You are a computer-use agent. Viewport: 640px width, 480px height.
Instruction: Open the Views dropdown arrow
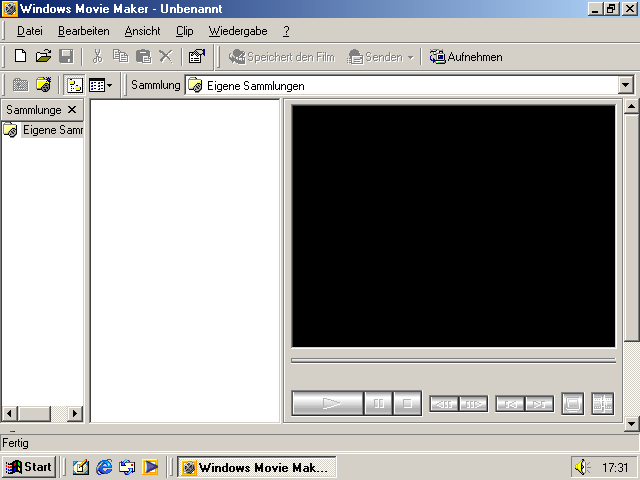[108, 85]
